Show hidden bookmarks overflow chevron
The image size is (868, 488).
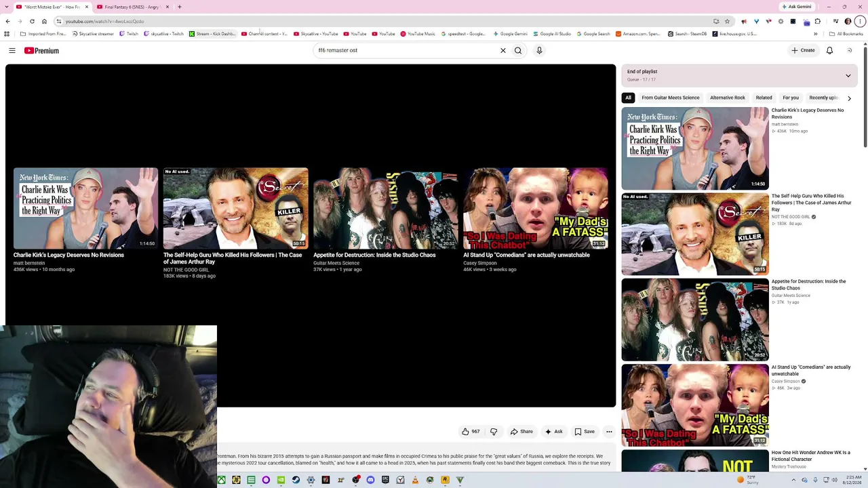816,34
